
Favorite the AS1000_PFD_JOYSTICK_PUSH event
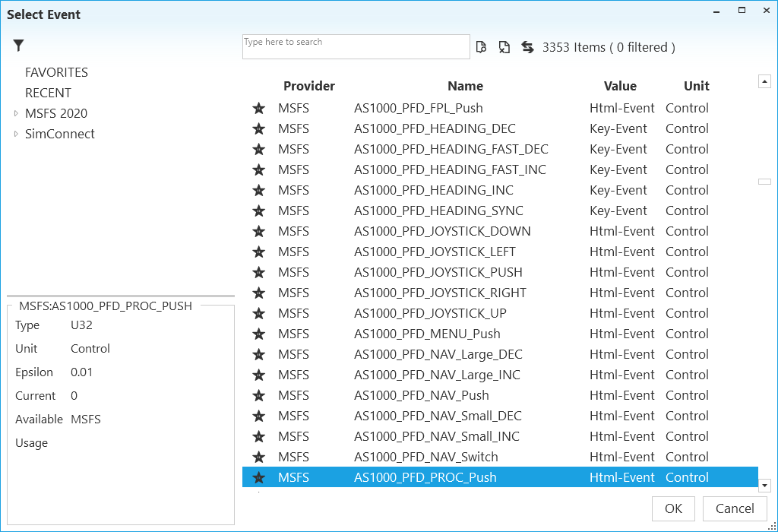258,272
